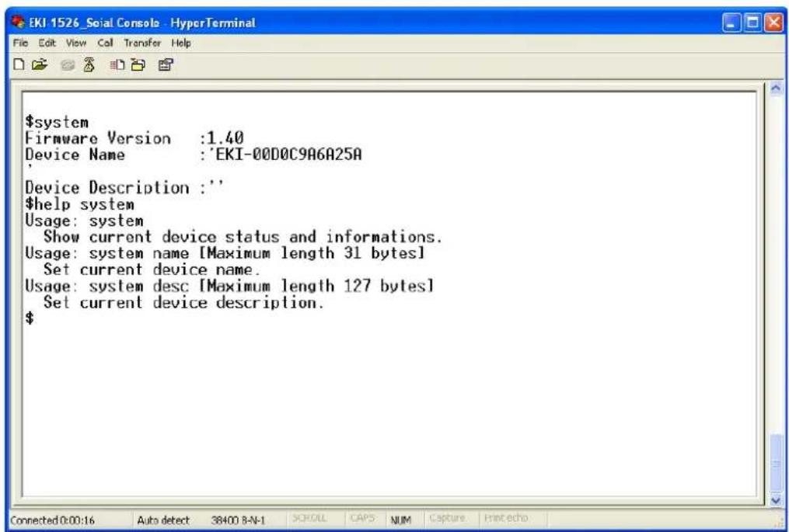This screenshot has height=532, width=789.
Task: Open the Help menu
Action: 181,43
